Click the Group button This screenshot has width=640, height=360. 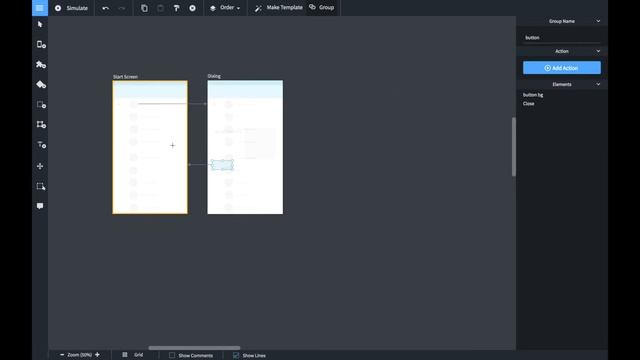pos(322,7)
